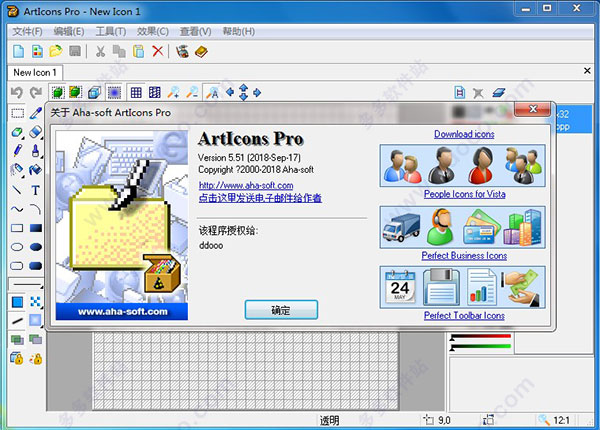
Task: Adjust the red color slider
Action: click(481, 337)
